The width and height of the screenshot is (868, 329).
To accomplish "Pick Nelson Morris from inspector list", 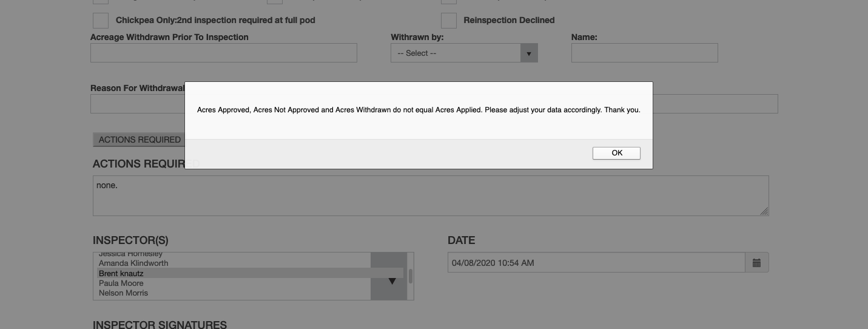I will tap(124, 293).
